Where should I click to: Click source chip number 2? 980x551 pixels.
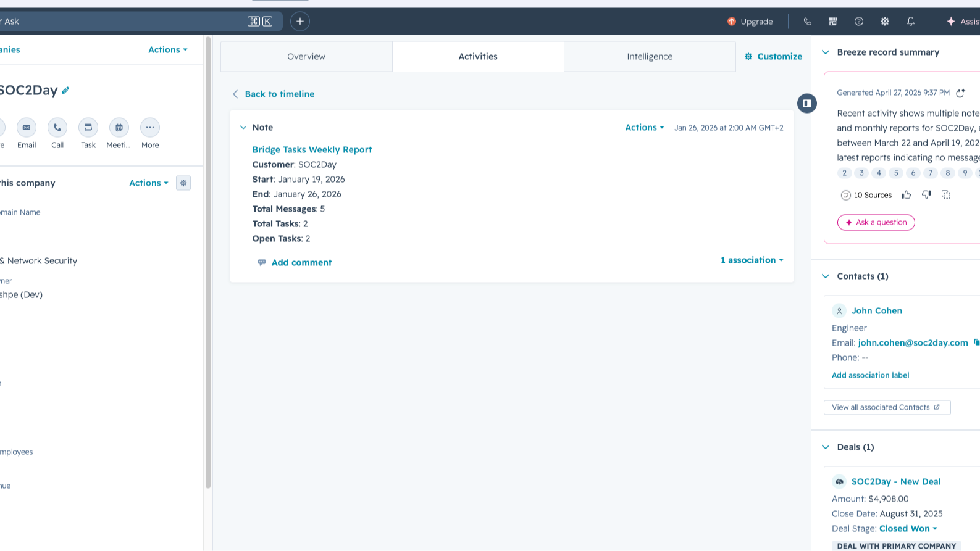[844, 173]
